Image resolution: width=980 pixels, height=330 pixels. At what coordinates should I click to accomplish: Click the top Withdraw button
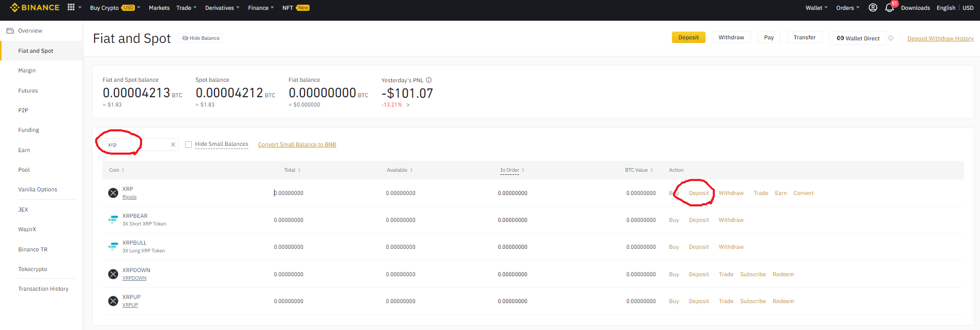tap(731, 37)
